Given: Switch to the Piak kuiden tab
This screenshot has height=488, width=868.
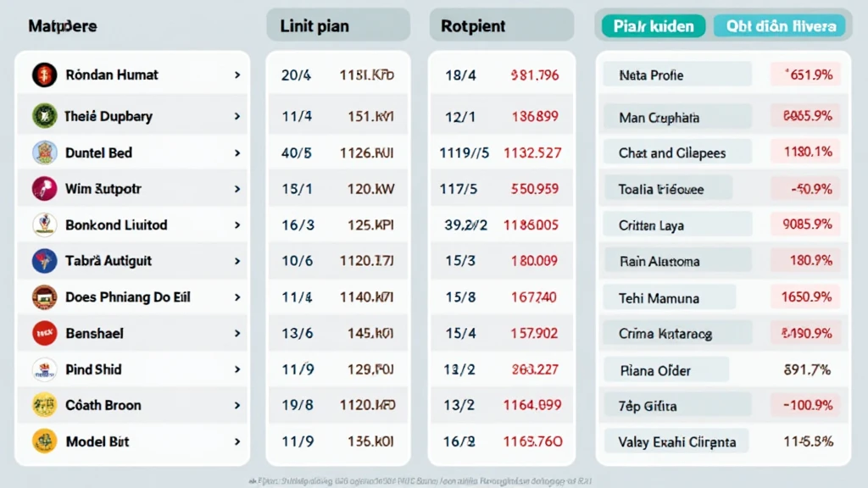Looking at the screenshot, I should [x=654, y=26].
